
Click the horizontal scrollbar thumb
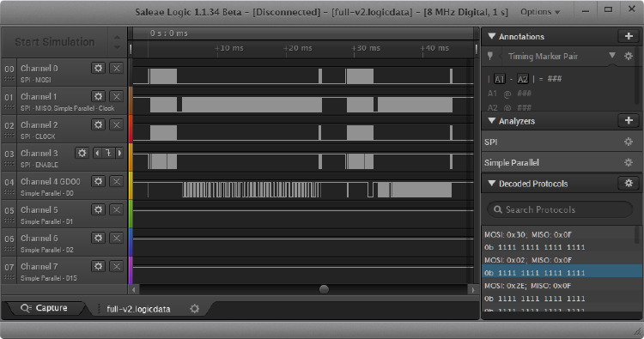point(324,289)
